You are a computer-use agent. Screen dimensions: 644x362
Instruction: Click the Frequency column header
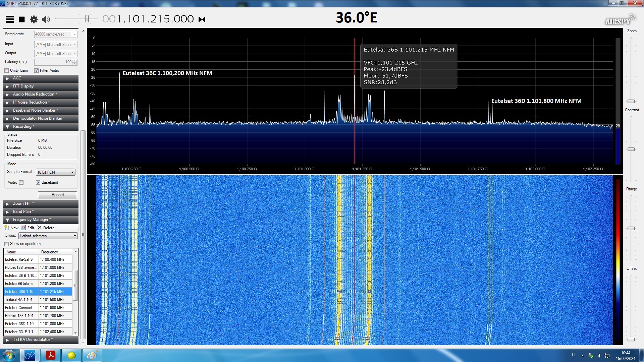56,252
